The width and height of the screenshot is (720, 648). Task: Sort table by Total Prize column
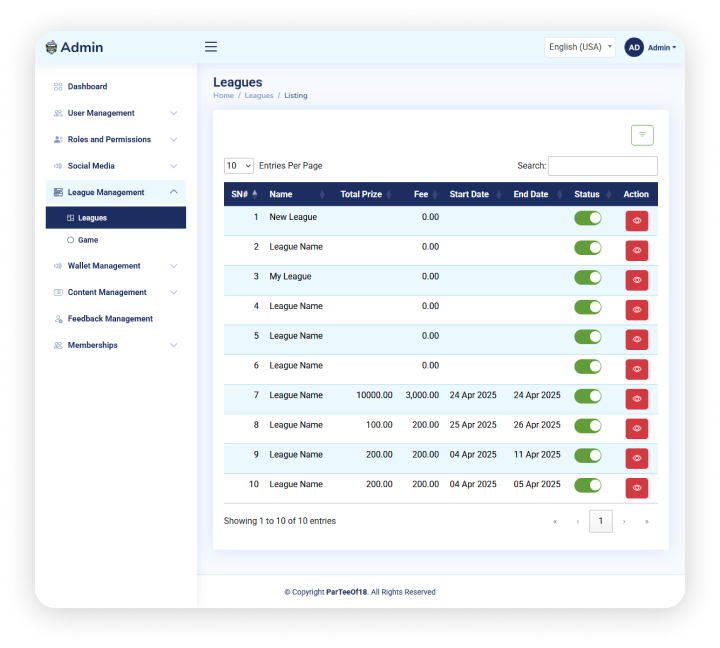coord(361,194)
